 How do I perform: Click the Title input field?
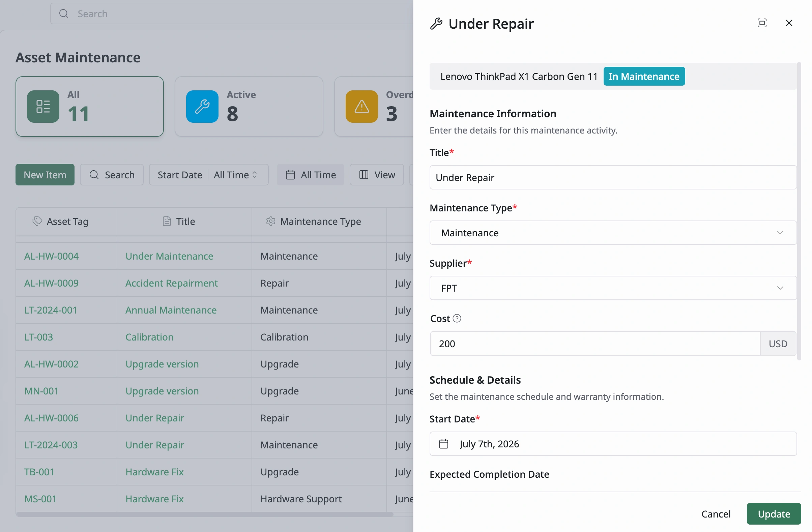click(613, 177)
